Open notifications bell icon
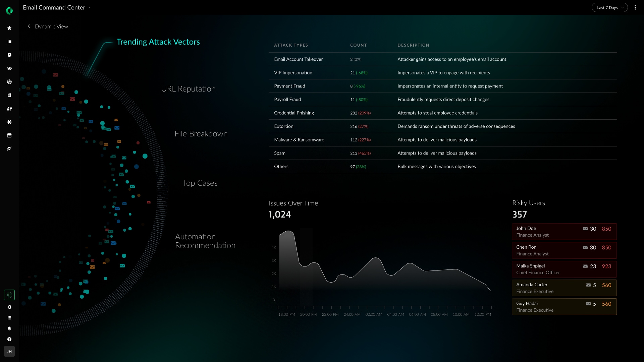The height and width of the screenshot is (362, 644). tap(9, 328)
